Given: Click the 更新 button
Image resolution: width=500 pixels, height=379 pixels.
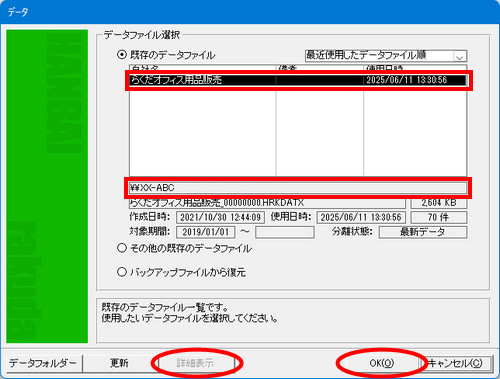Looking at the screenshot, I should (x=119, y=363).
